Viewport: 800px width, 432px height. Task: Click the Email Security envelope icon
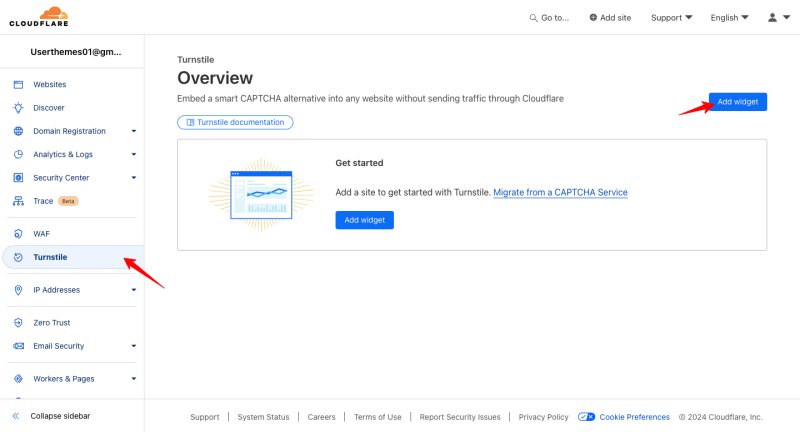[18, 346]
